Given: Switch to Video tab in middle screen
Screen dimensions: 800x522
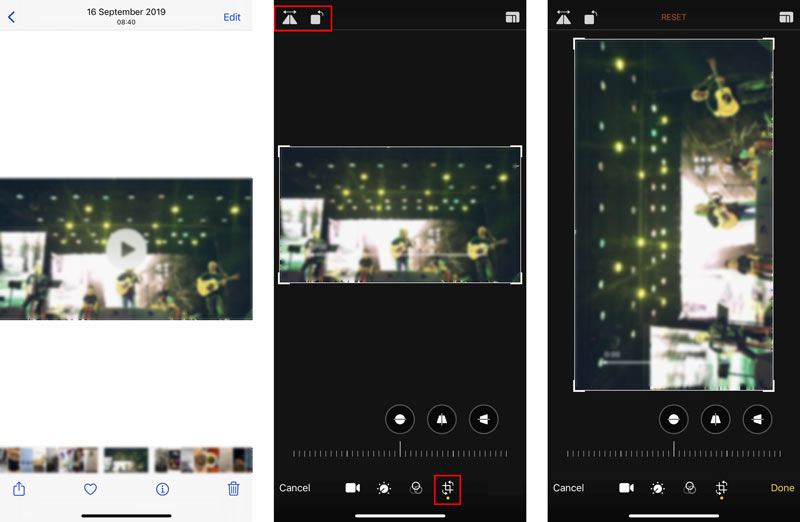Looking at the screenshot, I should [353, 488].
